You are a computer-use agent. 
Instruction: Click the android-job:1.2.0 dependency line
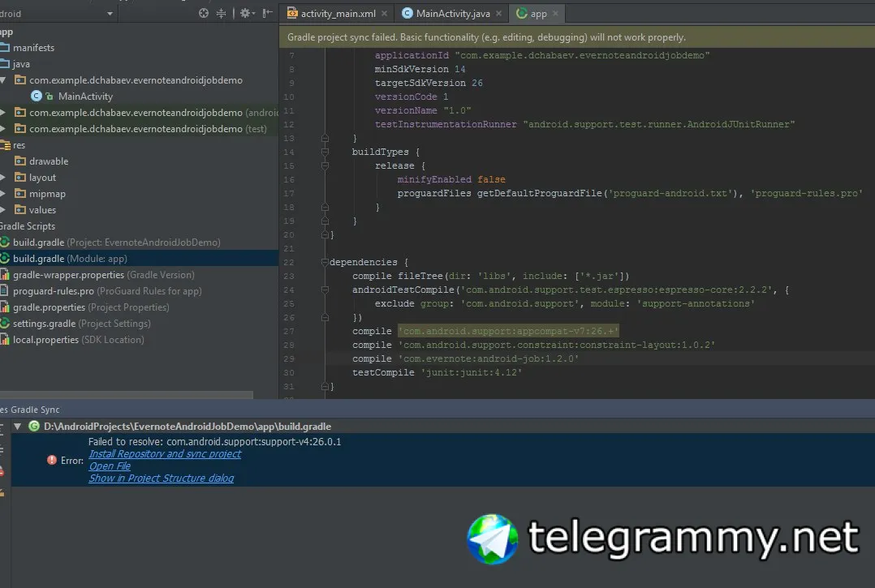(465, 358)
